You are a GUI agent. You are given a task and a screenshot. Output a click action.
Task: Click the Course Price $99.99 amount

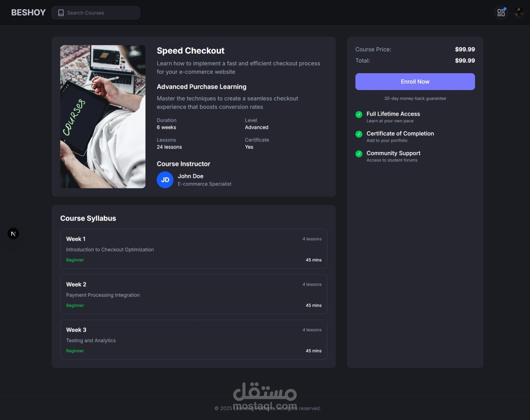465,49
